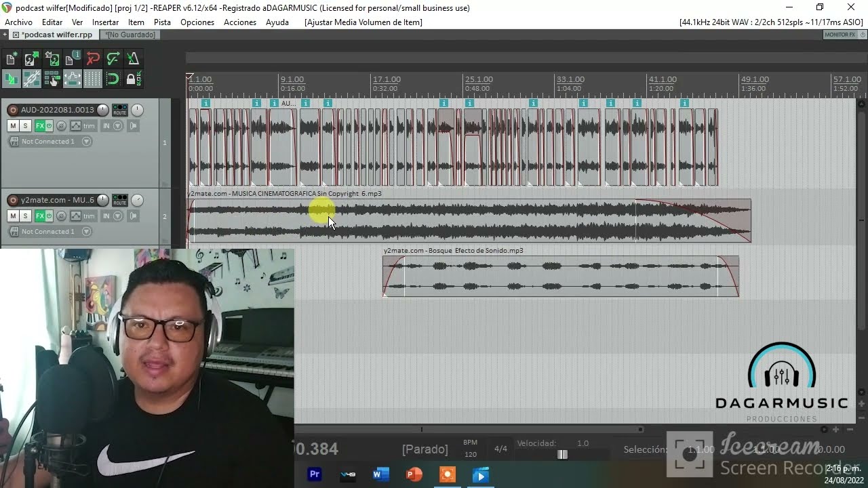Select MUSICA CINEMATOGRAFICA Sin Copyright media item
This screenshot has height=488, width=868.
coord(469,220)
